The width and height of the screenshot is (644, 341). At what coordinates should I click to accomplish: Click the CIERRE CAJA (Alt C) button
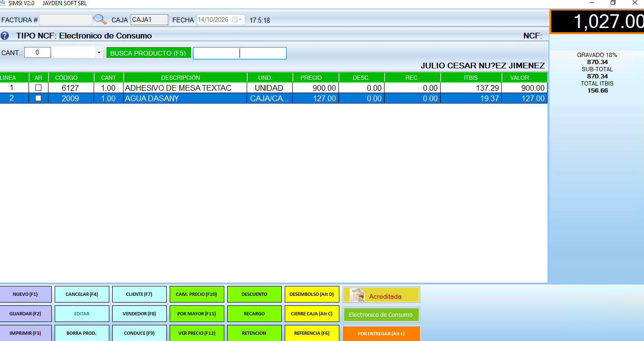click(x=312, y=314)
